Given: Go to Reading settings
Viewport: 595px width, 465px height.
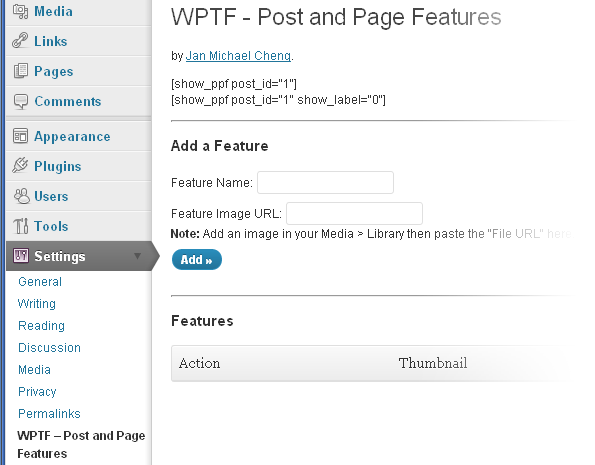Looking at the screenshot, I should [x=41, y=326].
